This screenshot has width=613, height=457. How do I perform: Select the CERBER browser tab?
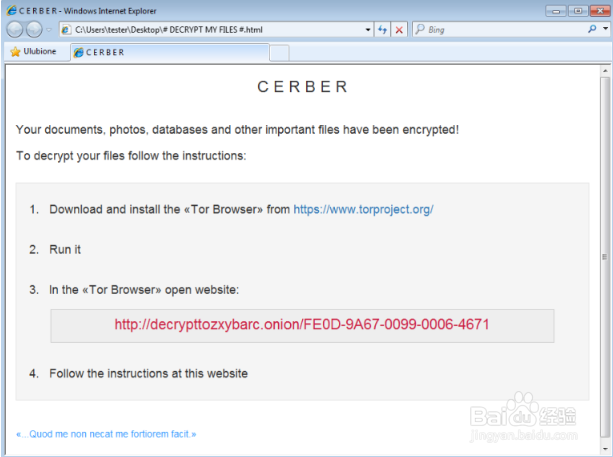coord(170,52)
